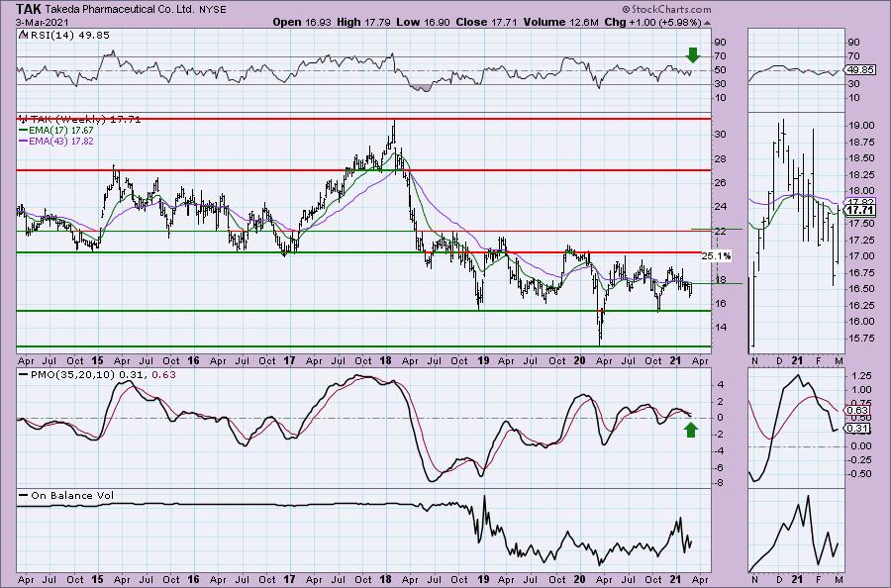Click the TAK (Weekly) 17.71 price label

(85, 120)
